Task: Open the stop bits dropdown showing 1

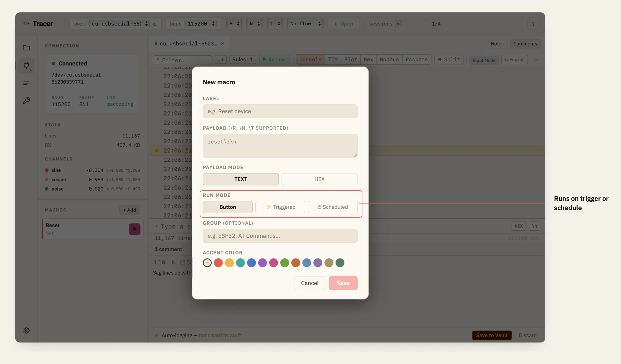Action: (275, 24)
